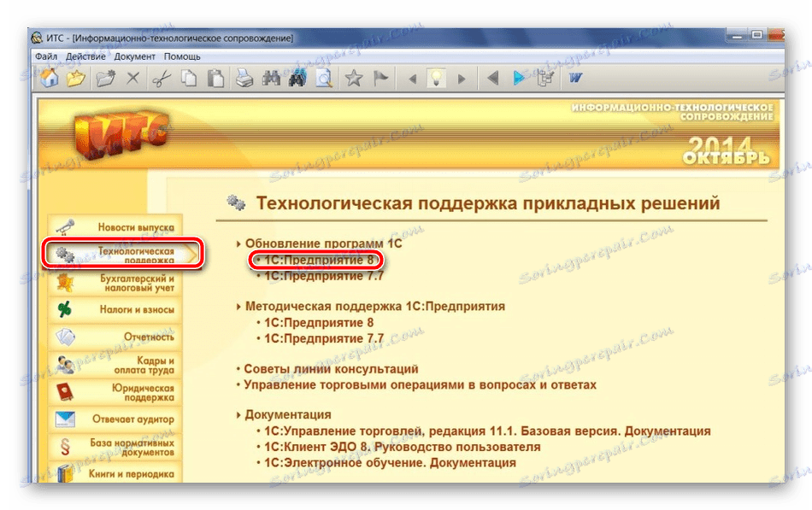Open Отвечает аудитор sidebar section
Screen dimensions: 812x510
click(115, 419)
